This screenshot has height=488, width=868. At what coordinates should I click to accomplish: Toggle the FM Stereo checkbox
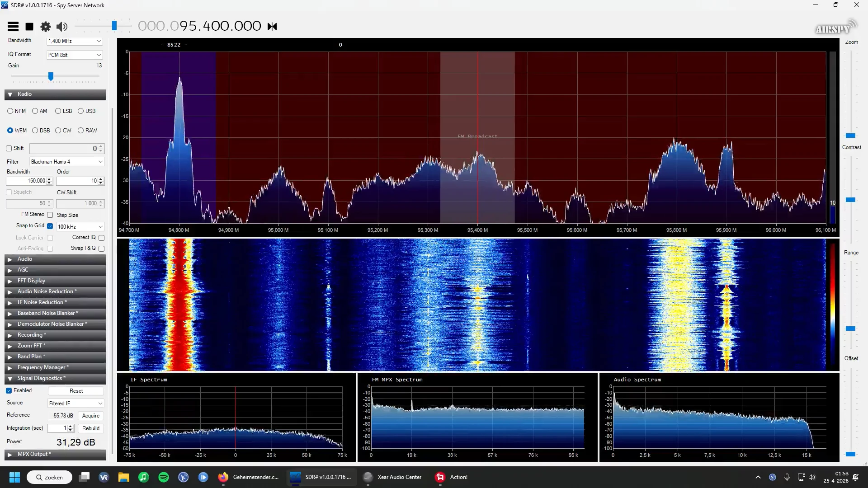click(50, 215)
